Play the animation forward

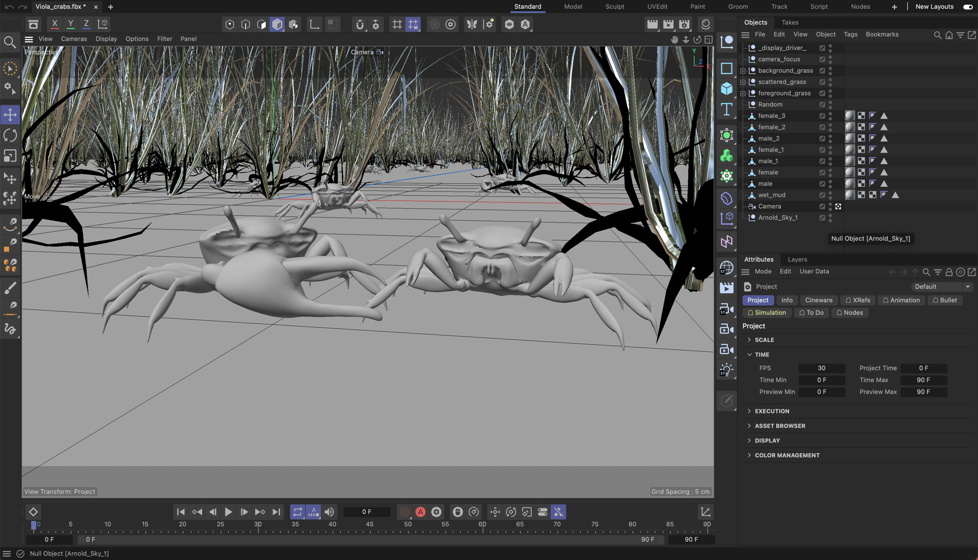coord(228,512)
